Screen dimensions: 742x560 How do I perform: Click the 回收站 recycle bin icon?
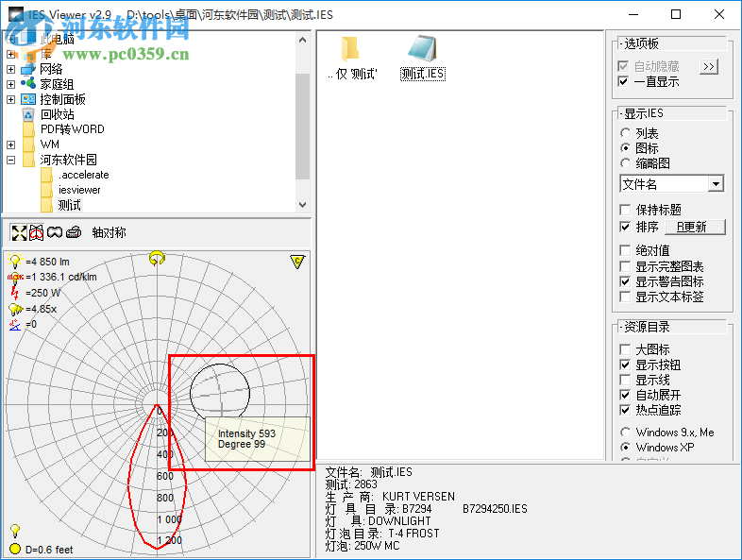tap(28, 114)
